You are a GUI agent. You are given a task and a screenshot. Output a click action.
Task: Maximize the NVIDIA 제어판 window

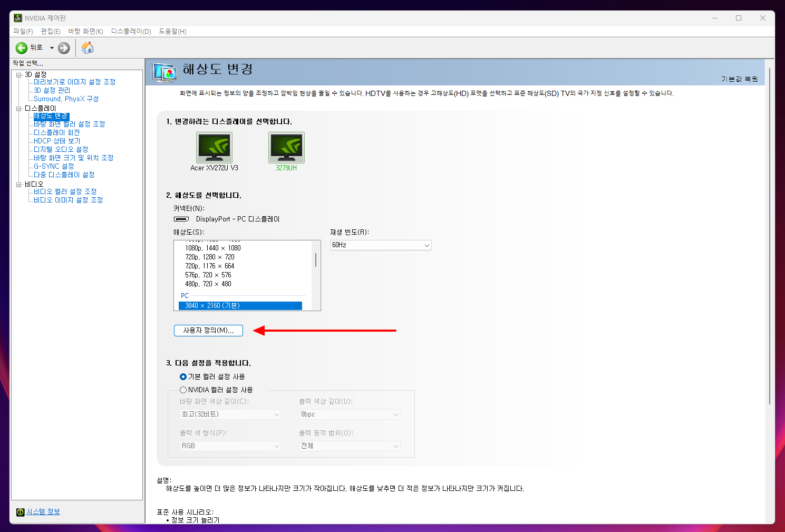[x=739, y=18]
